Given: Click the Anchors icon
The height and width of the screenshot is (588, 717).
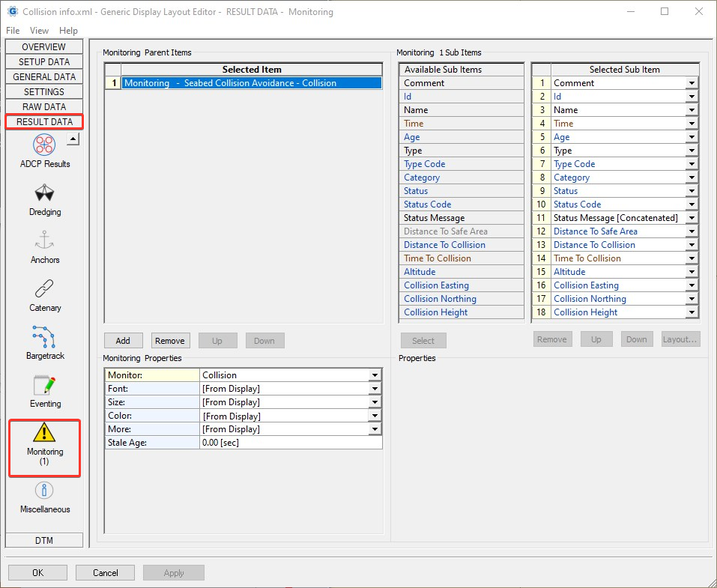Looking at the screenshot, I should [44, 242].
